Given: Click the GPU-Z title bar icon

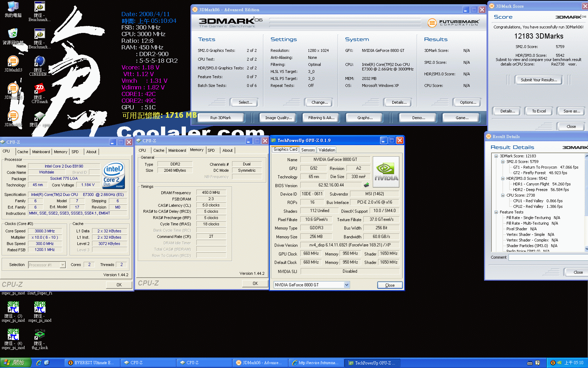Looking at the screenshot, I should 273,141.
